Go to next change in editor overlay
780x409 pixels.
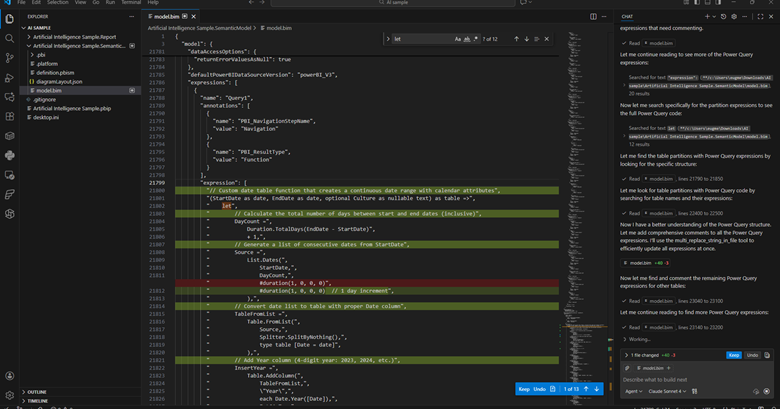[x=596, y=389]
